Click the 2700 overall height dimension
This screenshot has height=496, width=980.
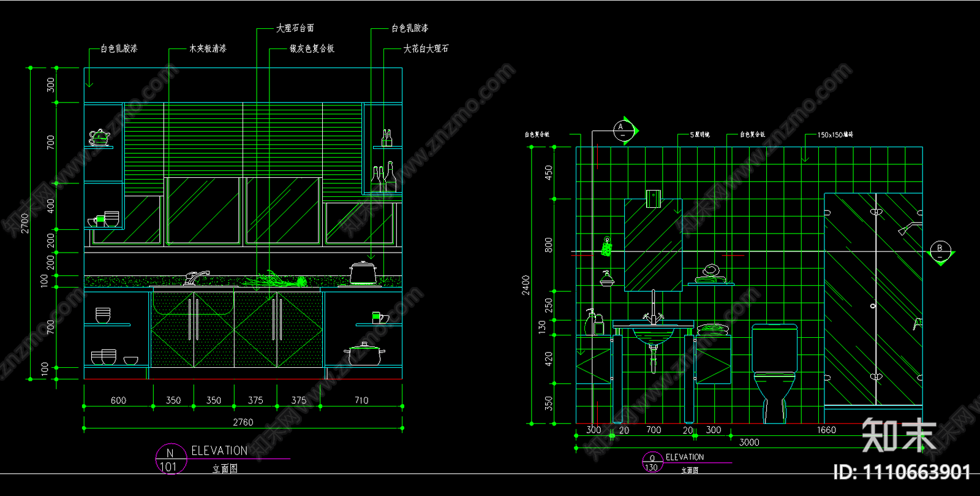[x=24, y=223]
